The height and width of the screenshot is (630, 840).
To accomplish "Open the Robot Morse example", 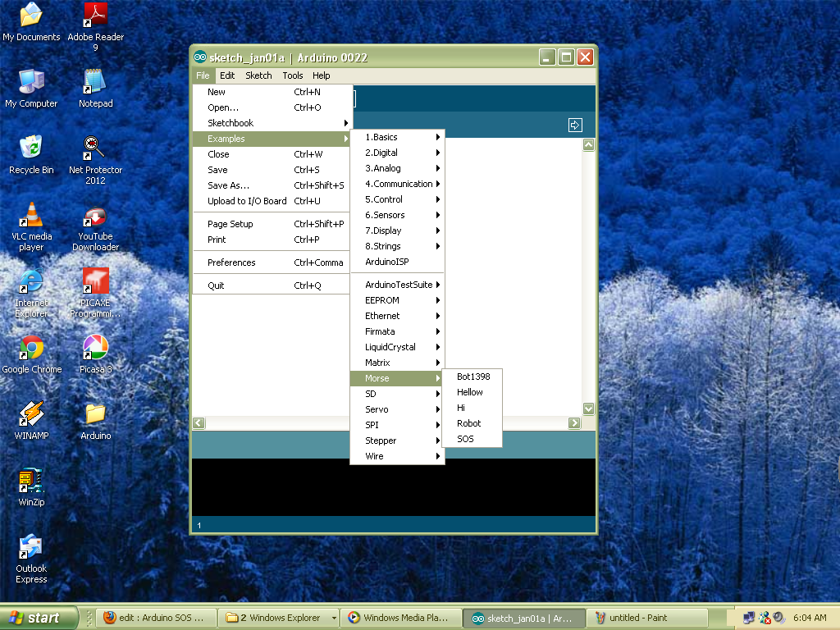I will [x=472, y=423].
